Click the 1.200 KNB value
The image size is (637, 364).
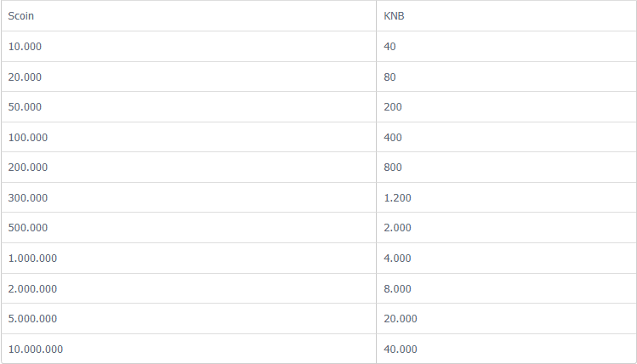397,198
